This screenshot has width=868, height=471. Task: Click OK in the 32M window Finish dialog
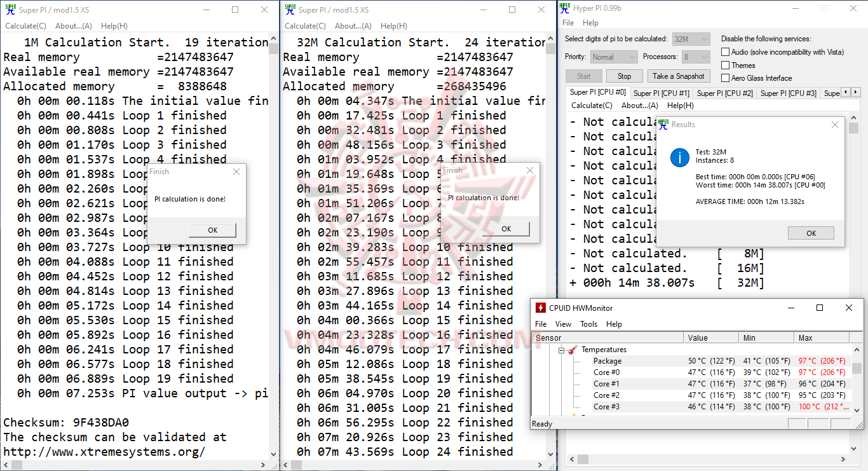[506, 229]
